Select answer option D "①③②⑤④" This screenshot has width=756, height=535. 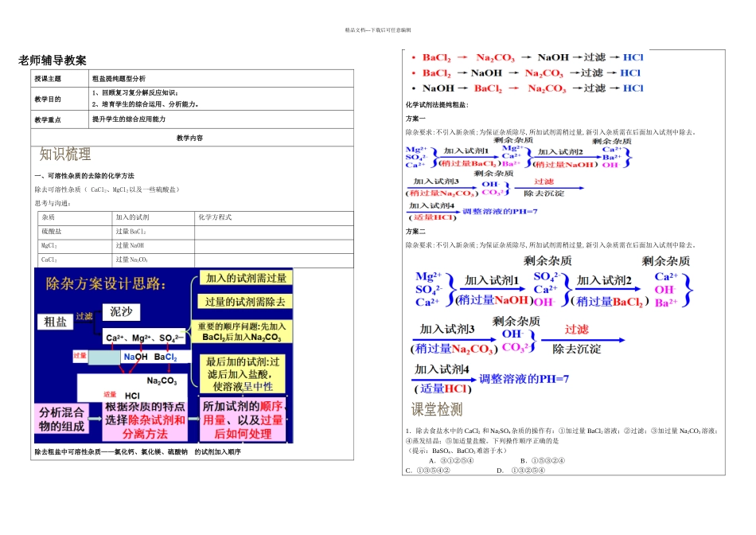(x=521, y=471)
